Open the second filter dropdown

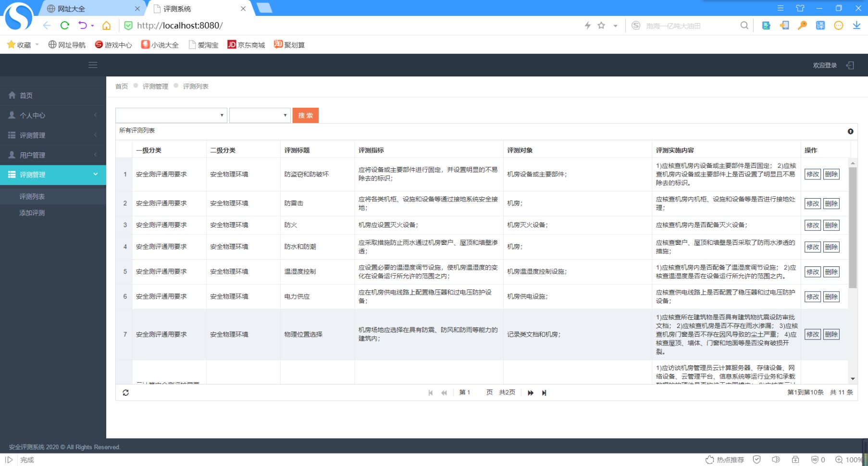[260, 115]
